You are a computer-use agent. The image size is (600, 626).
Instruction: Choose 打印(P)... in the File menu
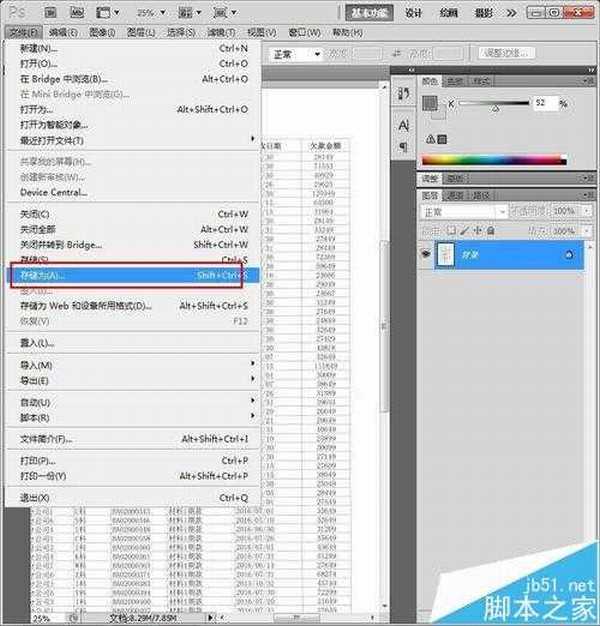[x=134, y=461]
